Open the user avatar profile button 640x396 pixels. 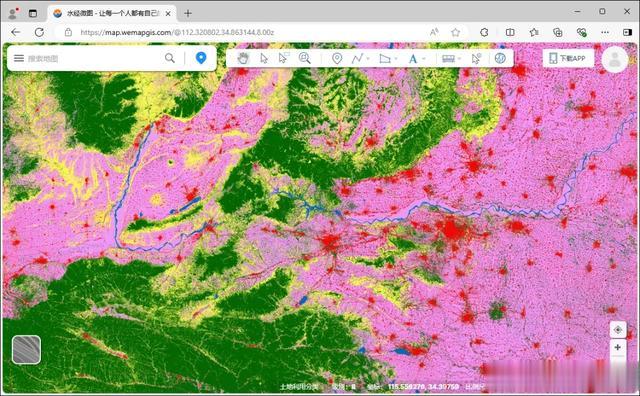tap(615, 60)
